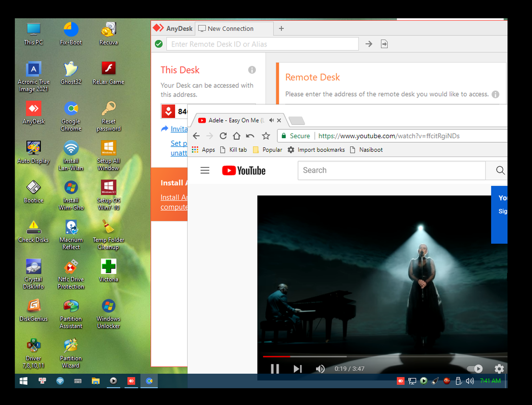Launch Fix-Boot from the desktop

pos(71,33)
